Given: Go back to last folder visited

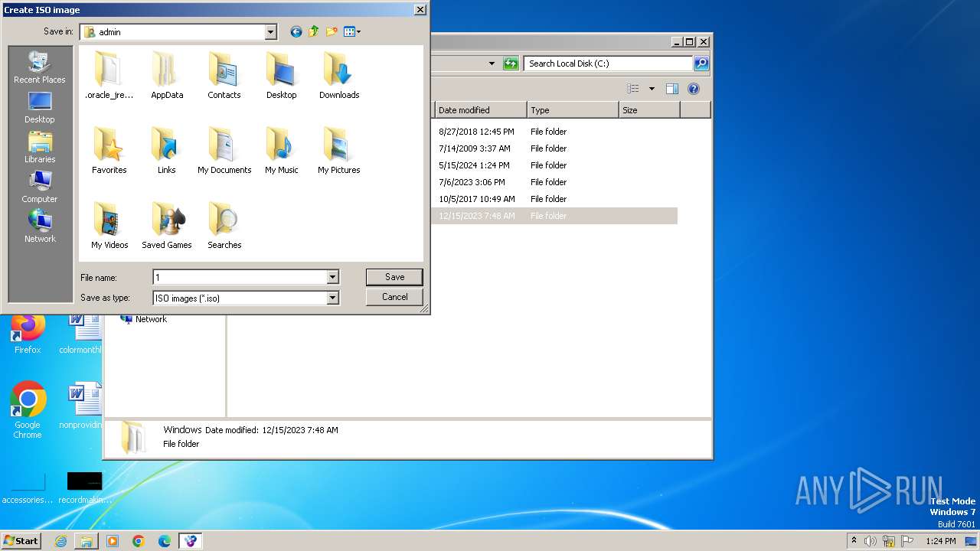Looking at the screenshot, I should pos(296,31).
